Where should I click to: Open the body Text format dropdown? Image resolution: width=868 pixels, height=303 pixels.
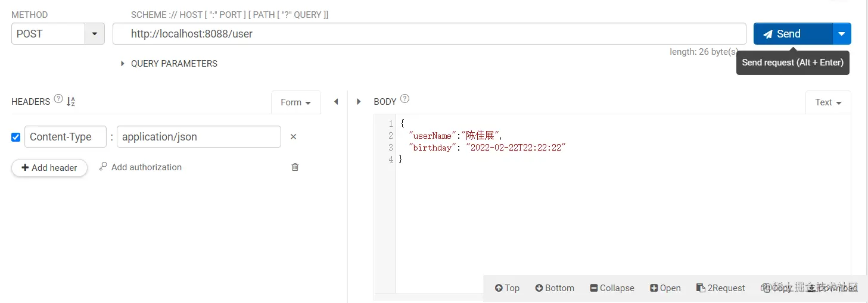(828, 102)
